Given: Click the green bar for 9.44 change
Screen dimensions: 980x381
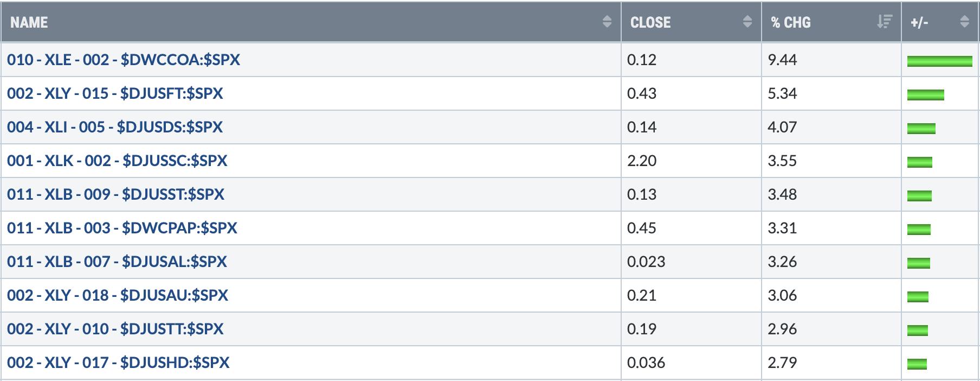Looking at the screenshot, I should click(940, 61).
